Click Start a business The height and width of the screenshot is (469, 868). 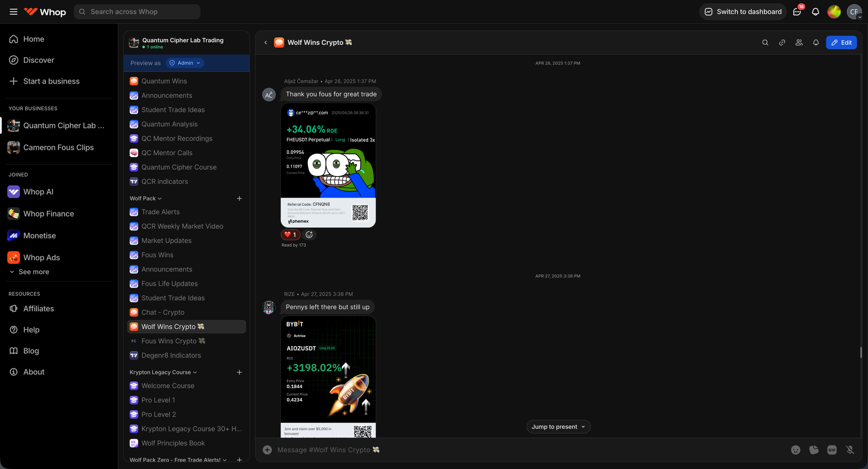[59, 81]
